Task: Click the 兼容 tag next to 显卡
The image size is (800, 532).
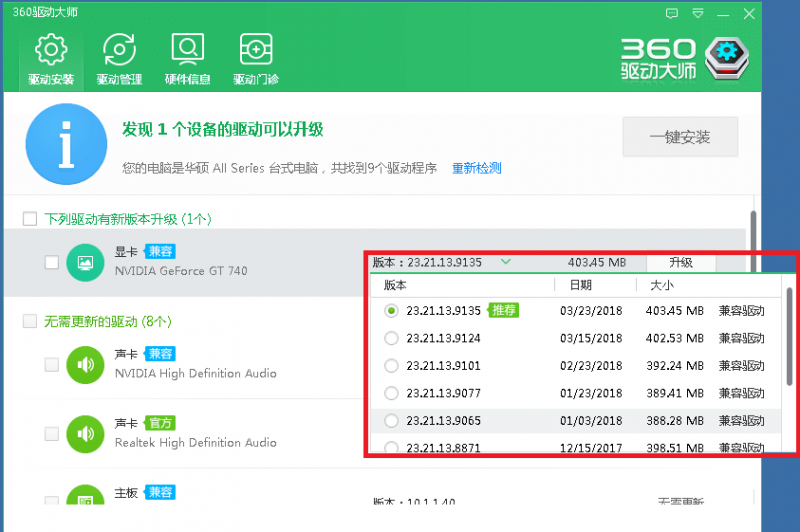Action: pyautogui.click(x=160, y=251)
